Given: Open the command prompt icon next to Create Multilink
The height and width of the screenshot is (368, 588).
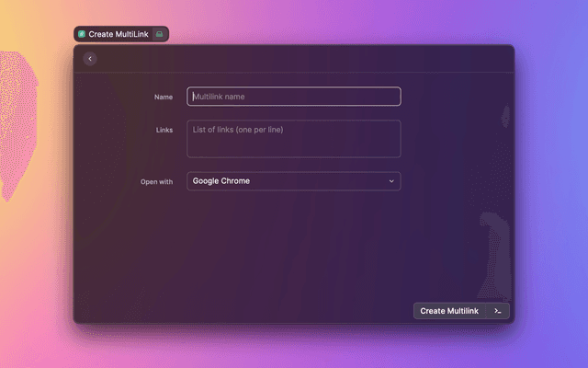Looking at the screenshot, I should pos(498,311).
